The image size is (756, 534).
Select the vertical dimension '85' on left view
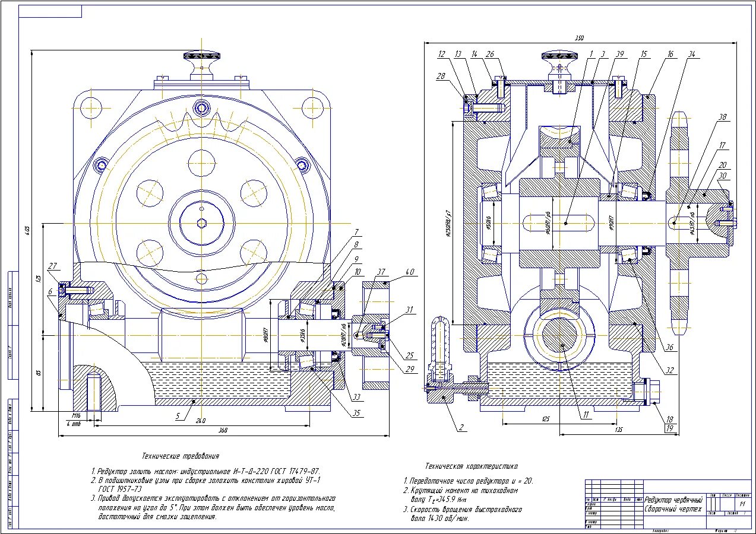point(40,371)
